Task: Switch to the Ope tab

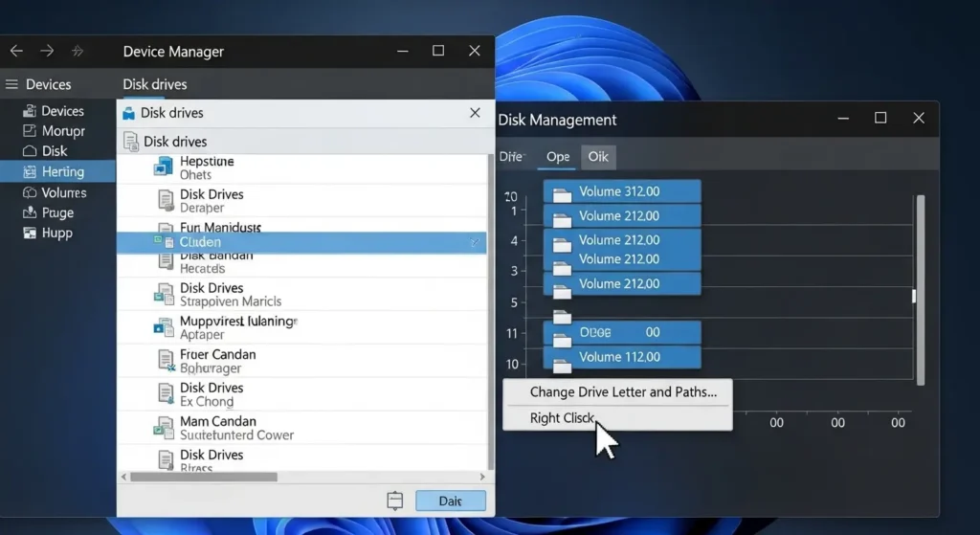Action: pos(557,157)
